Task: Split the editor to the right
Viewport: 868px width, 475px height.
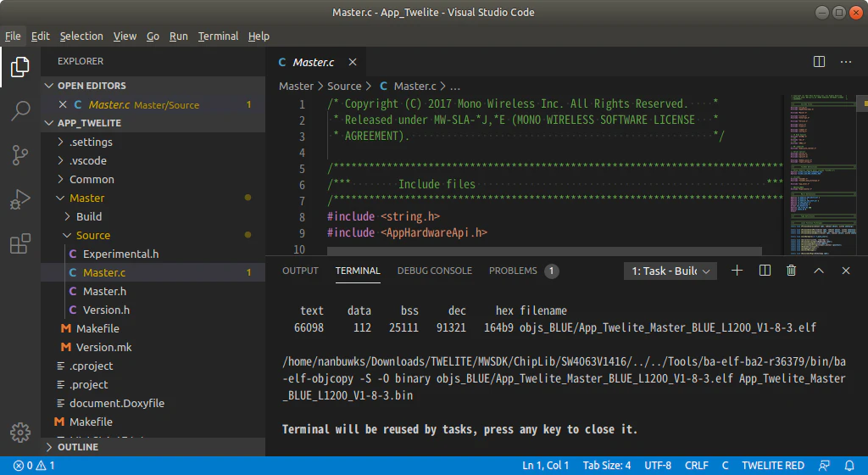Action: (x=819, y=61)
